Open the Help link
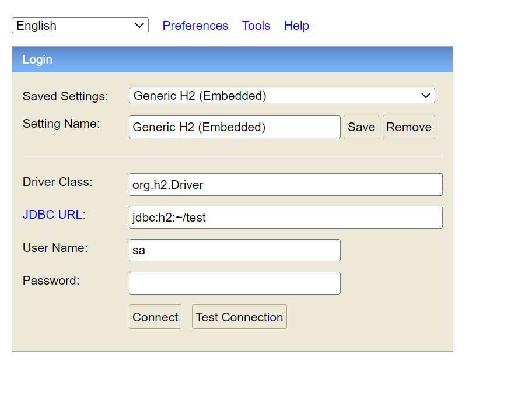532x406 pixels. 296,26
